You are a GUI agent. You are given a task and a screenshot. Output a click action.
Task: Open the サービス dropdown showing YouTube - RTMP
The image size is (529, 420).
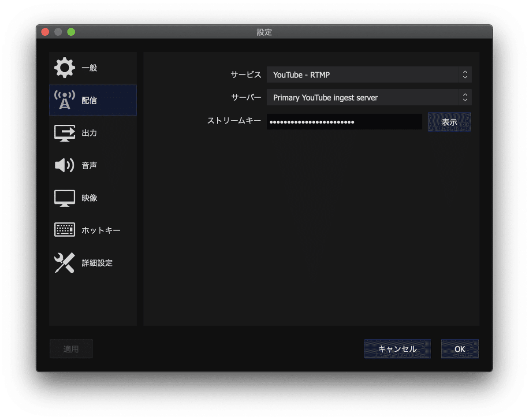pyautogui.click(x=369, y=74)
